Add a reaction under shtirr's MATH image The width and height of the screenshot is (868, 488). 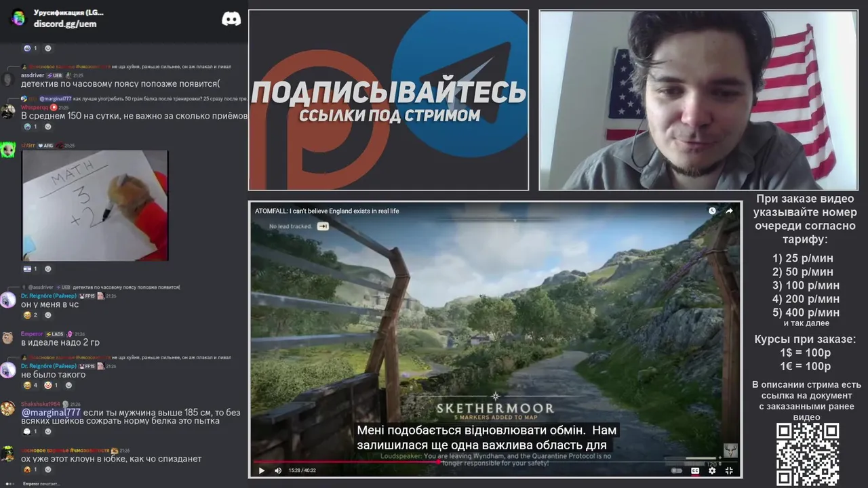coord(47,269)
